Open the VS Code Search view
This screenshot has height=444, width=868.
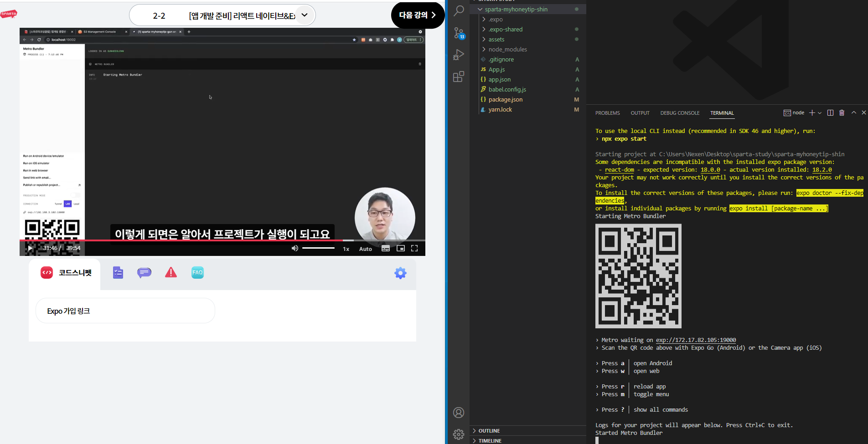coord(459,10)
